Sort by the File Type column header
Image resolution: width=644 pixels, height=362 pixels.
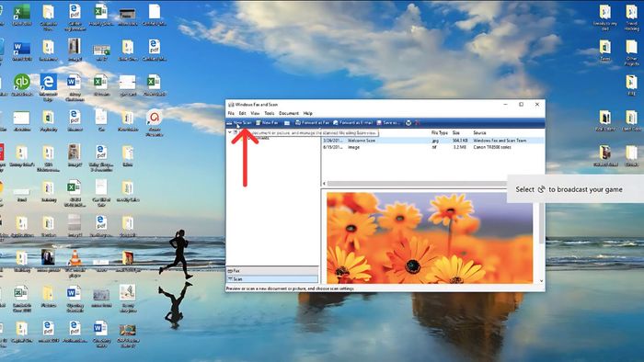(x=440, y=133)
